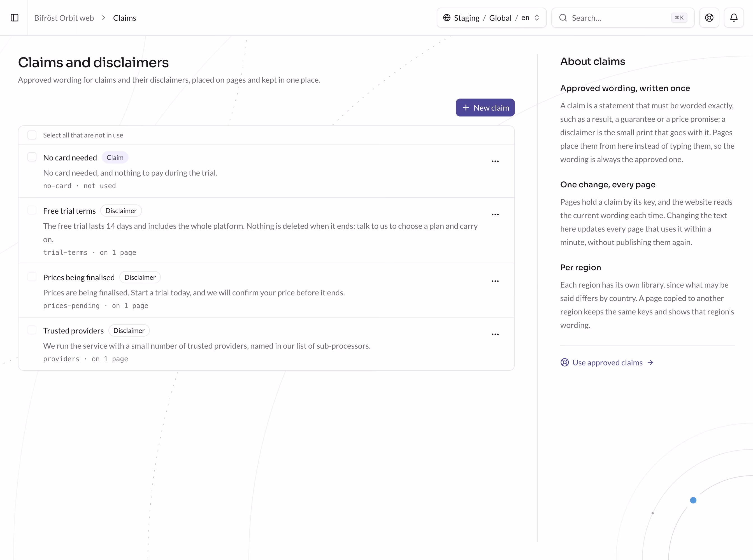Click the search magnifier icon
This screenshot has height=560, width=753.
click(563, 18)
